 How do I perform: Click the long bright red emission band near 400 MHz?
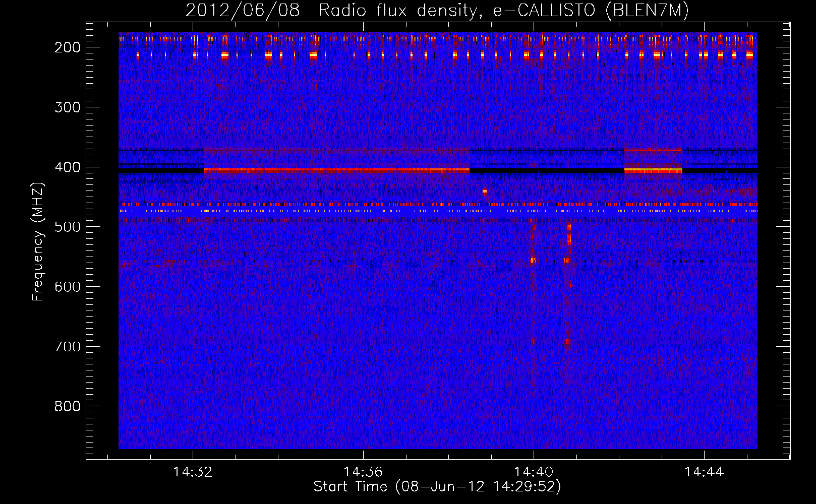coord(337,170)
